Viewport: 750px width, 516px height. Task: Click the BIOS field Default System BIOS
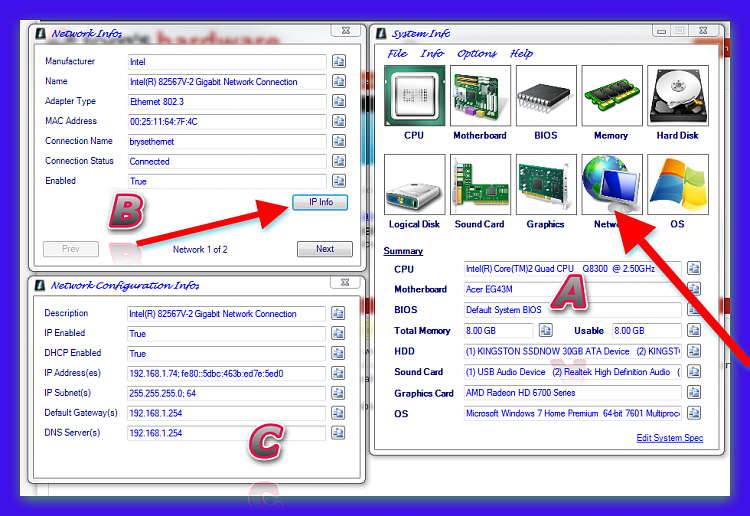[573, 310]
